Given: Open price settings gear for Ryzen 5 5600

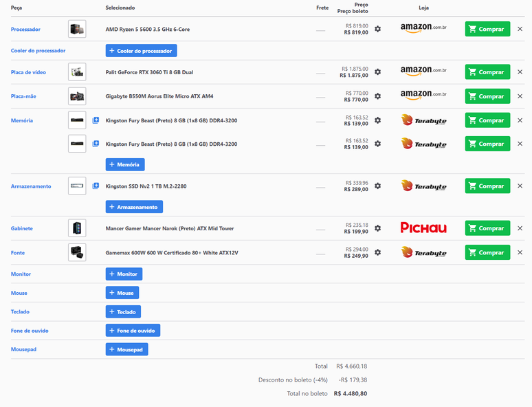Looking at the screenshot, I should [377, 29].
